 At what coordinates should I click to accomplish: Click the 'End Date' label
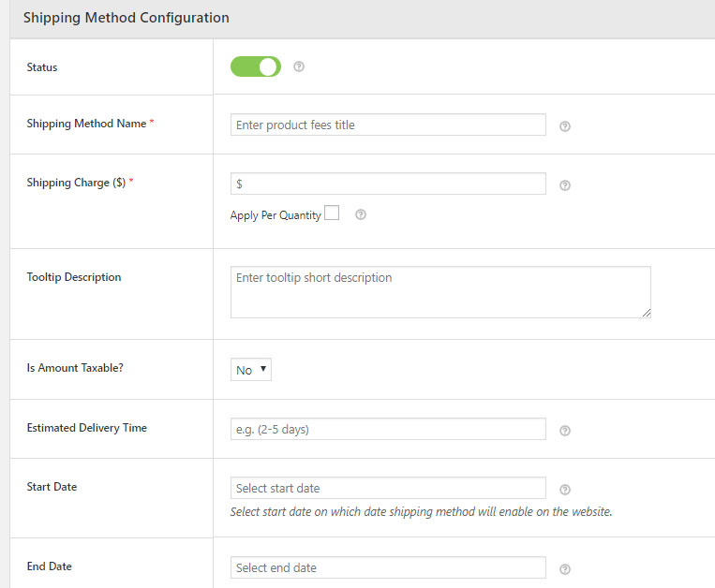point(50,566)
